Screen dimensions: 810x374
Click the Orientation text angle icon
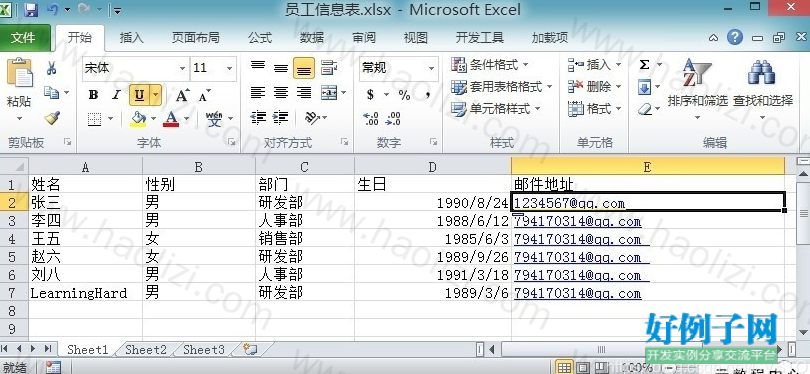click(311, 118)
